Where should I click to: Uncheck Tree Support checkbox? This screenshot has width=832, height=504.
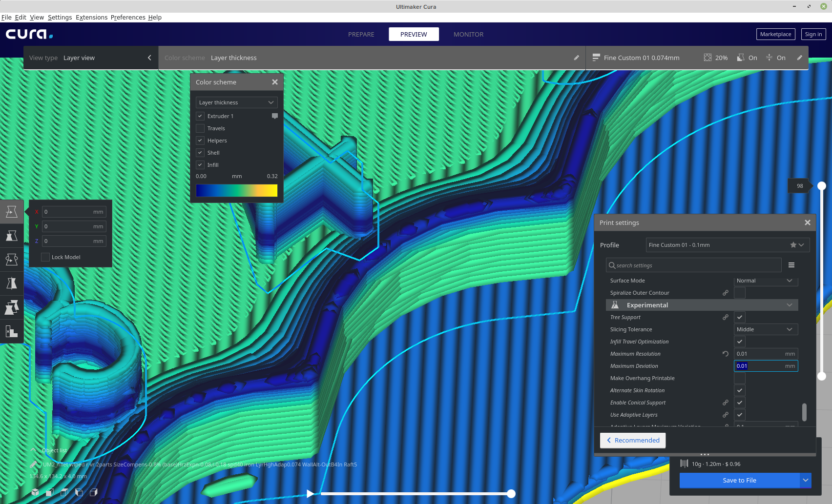[x=740, y=317]
